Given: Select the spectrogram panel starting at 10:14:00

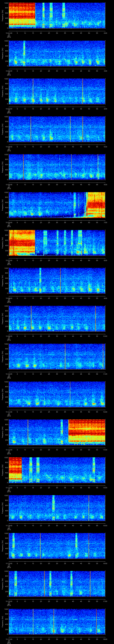Looking at the screenshot, I should (x=57, y=508).
